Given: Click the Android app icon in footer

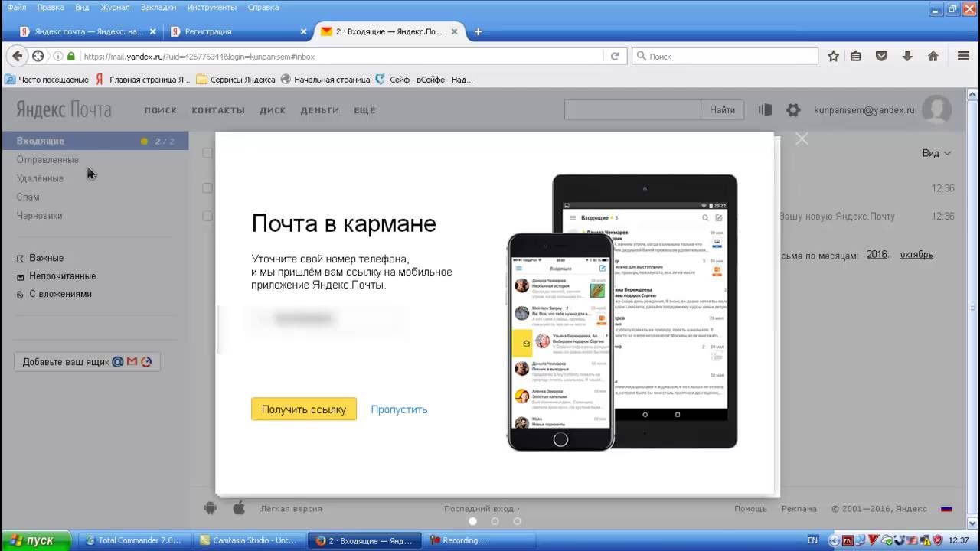Looking at the screenshot, I should pos(211,508).
